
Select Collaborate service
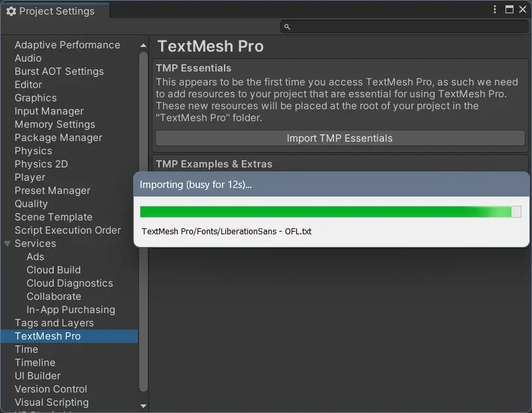pyautogui.click(x=54, y=296)
